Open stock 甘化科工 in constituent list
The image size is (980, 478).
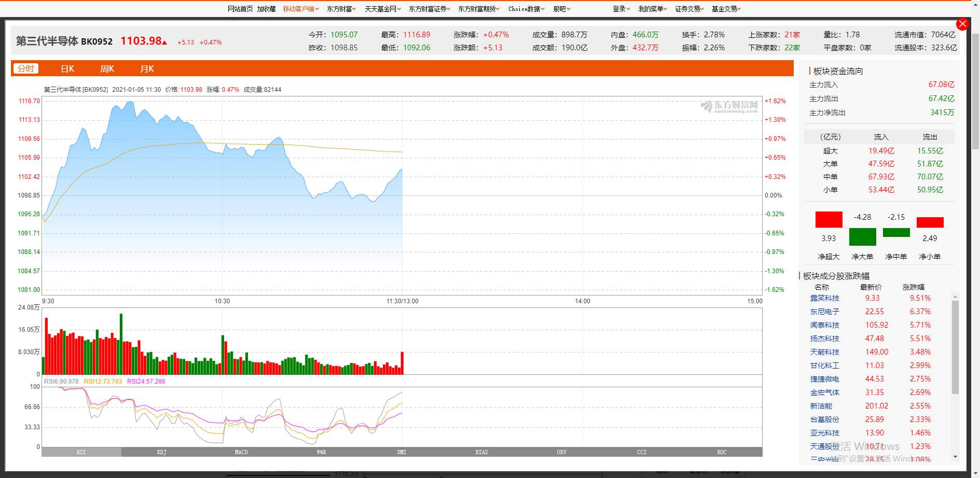click(824, 365)
